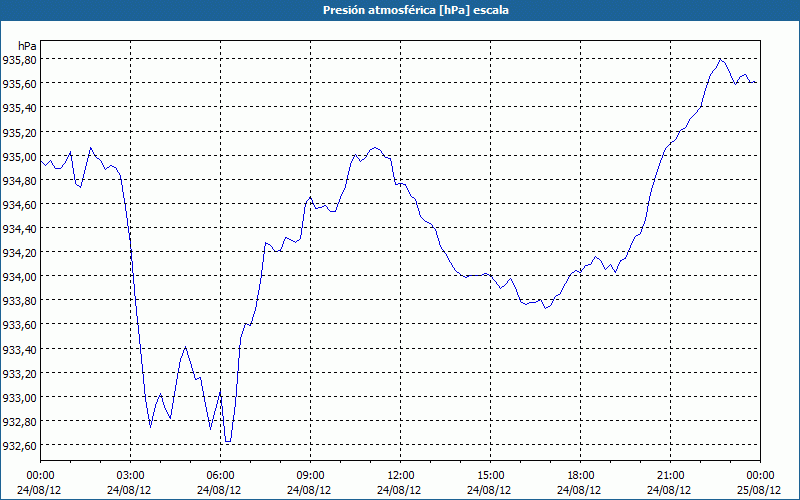Click the 935,20 pressure axis value

click(19, 132)
